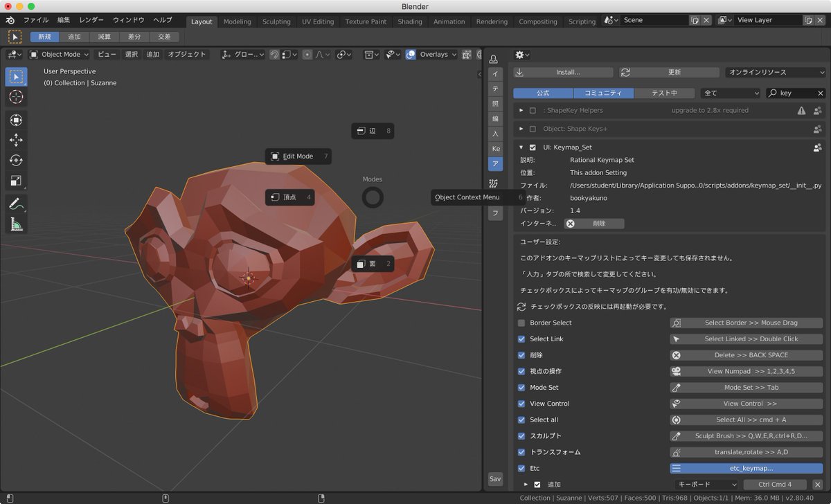Toggle the snapping magnet icon in viewport header
The width and height of the screenshot is (831, 504).
pos(275,54)
